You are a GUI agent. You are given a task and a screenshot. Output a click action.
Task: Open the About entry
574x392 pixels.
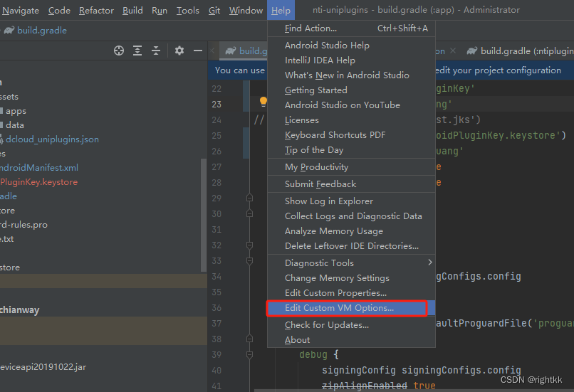point(351,340)
